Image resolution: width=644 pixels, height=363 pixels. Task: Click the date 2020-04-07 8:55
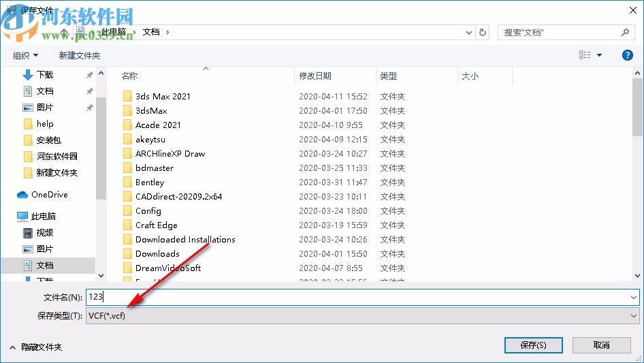(331, 268)
